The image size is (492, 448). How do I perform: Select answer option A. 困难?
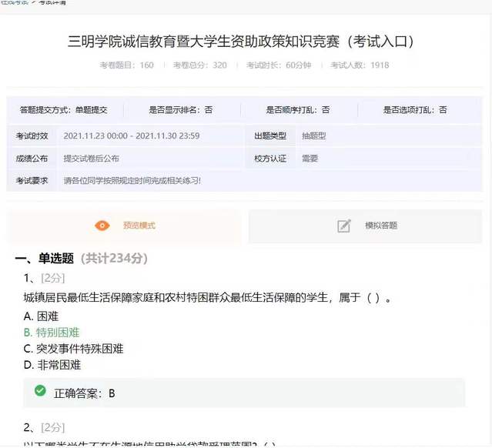coord(42,316)
